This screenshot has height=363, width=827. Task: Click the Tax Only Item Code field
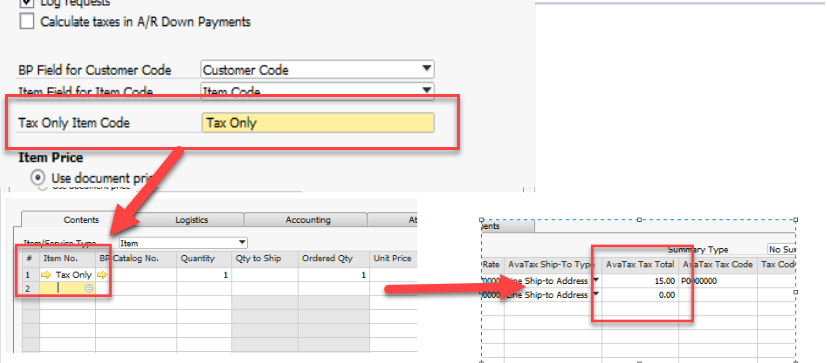[318, 122]
